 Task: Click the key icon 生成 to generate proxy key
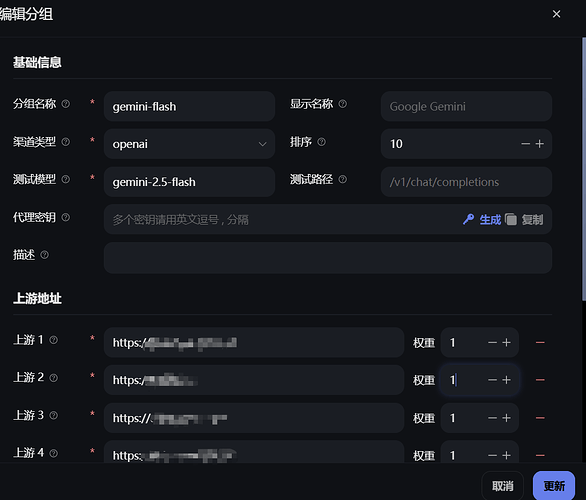pyautogui.click(x=482, y=219)
